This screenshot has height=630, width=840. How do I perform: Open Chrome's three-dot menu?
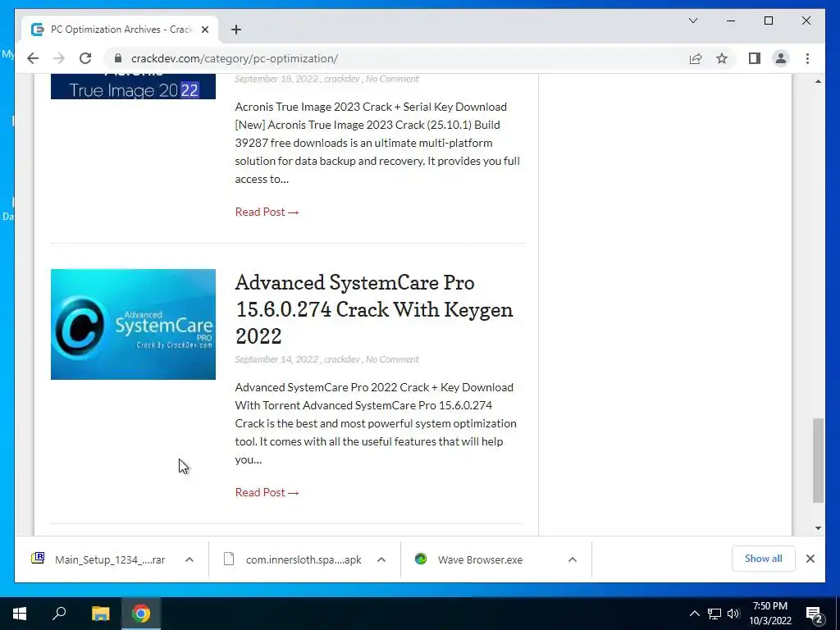807,58
